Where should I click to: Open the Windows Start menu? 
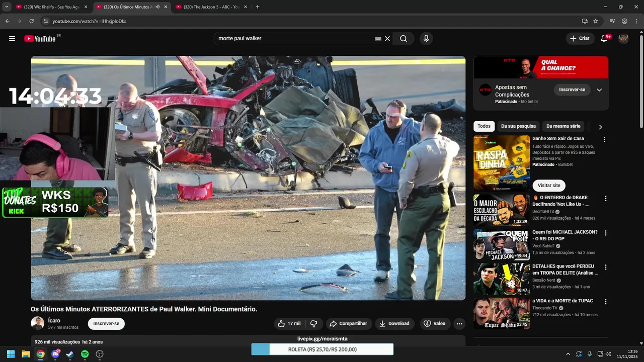pos(11,354)
